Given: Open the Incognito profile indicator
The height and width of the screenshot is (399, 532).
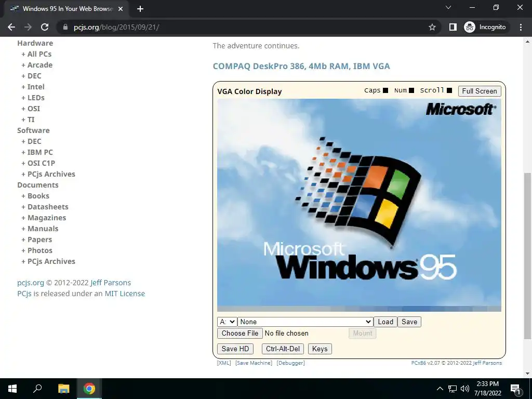Looking at the screenshot, I should pyautogui.click(x=485, y=27).
